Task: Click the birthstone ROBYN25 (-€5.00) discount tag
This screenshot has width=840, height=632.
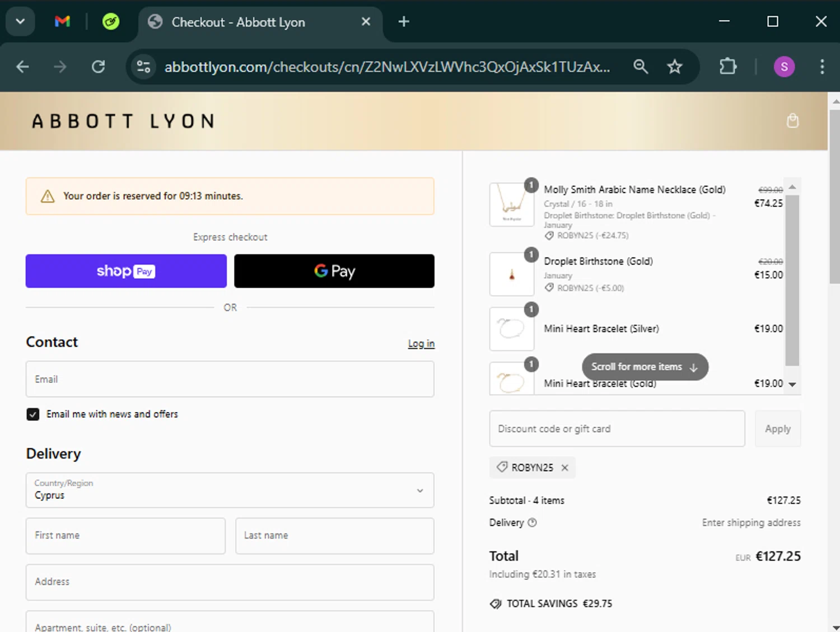Action: (584, 288)
